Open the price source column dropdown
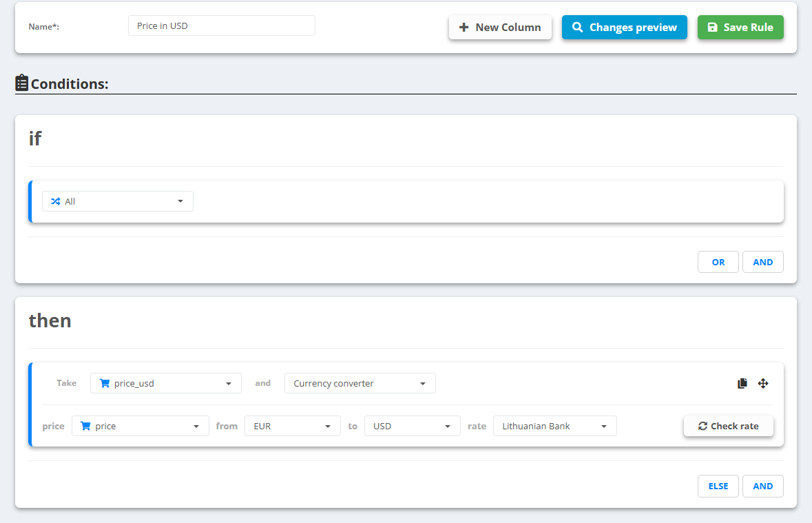Screen dimensions: 812x523 140,426
